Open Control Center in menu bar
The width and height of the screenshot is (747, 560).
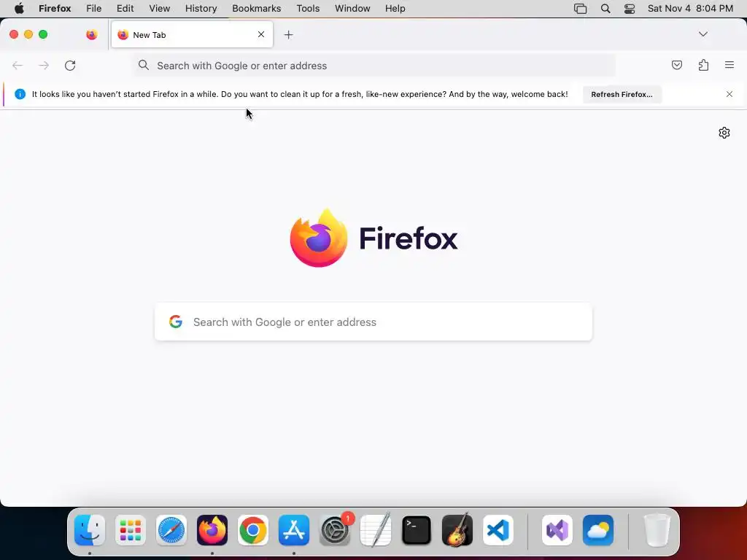(630, 9)
